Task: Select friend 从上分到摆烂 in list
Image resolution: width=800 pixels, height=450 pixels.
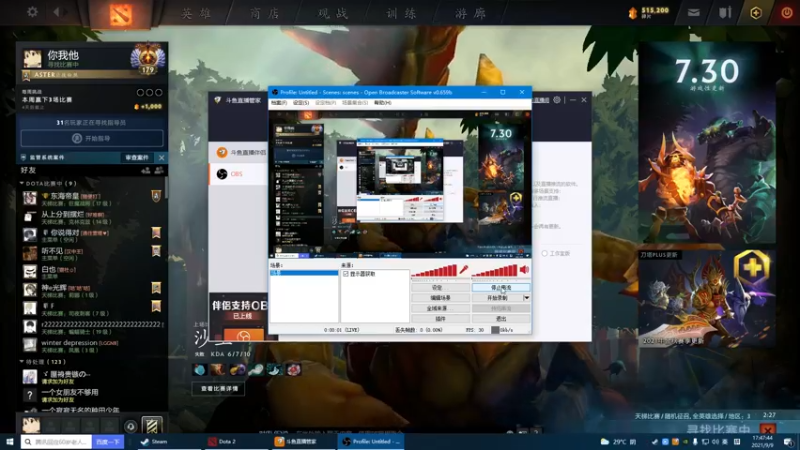Action: pos(92,217)
